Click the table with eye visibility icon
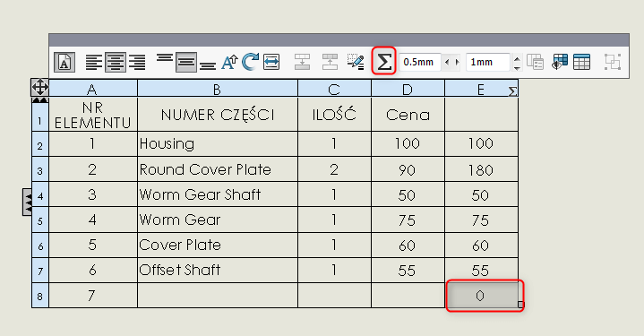The image size is (644, 336). click(x=560, y=62)
